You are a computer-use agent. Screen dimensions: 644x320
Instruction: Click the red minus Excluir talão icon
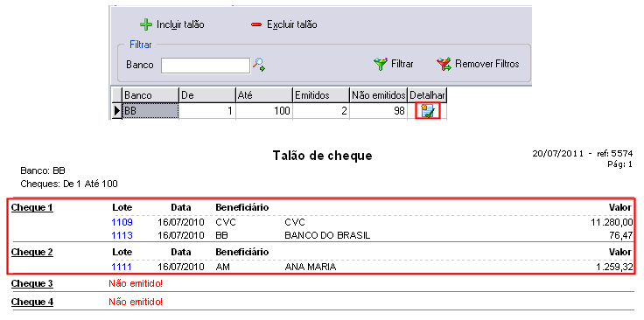click(256, 25)
